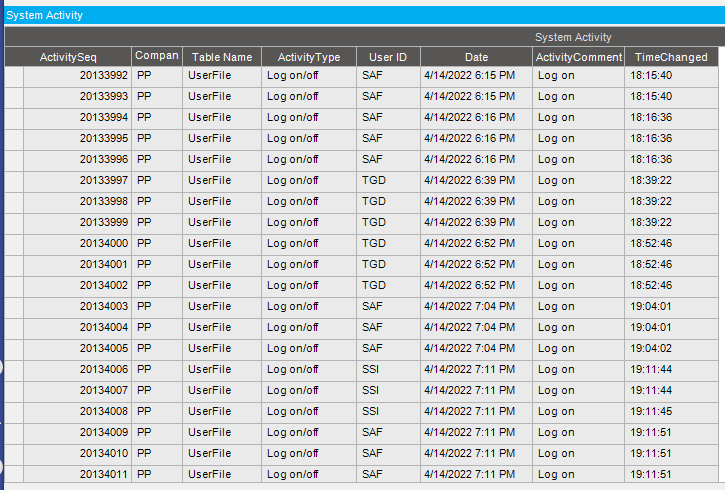Viewport: 725px width, 490px height.
Task: Click ActivitySeq cell 20133993
Action: pos(78,98)
